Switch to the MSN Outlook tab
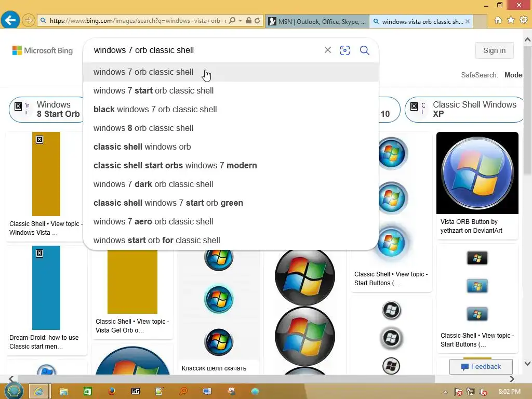The height and width of the screenshot is (399, 532). click(x=317, y=21)
